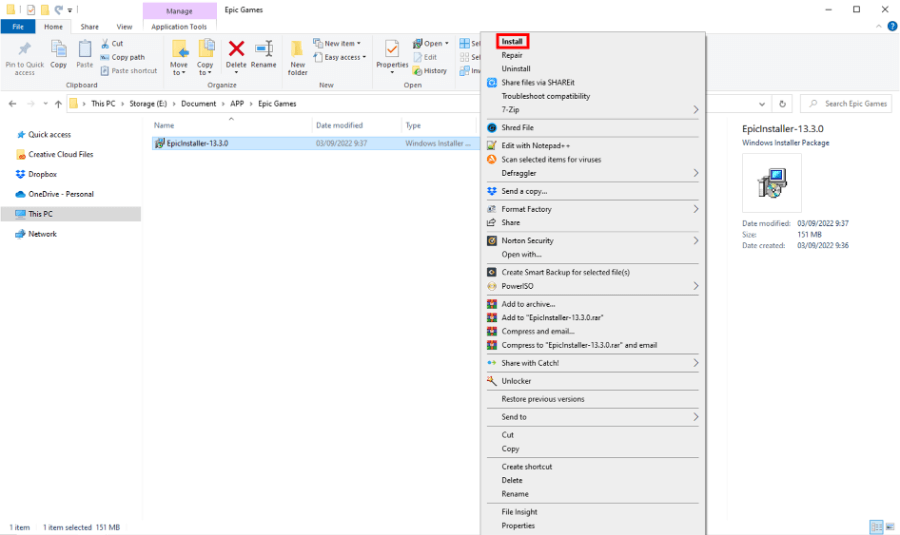
Task: Switch to the View ribbon tab
Action: 124,26
